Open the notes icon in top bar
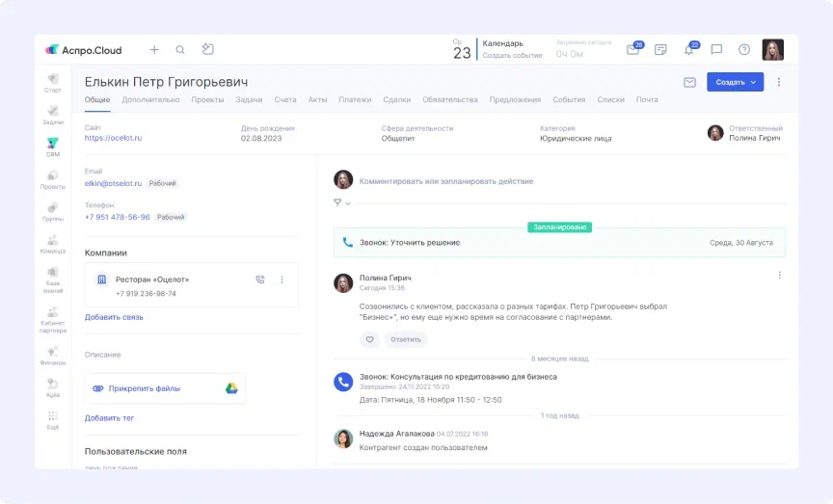Viewport: 833px width, 504px height. (660, 50)
